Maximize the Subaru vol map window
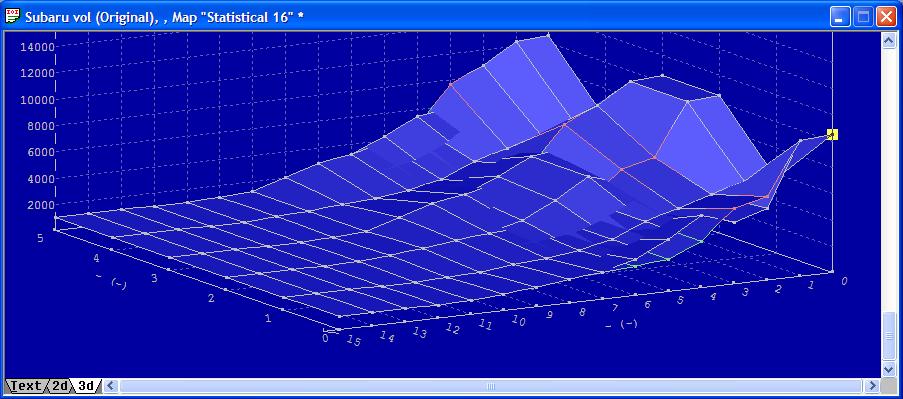Image resolution: width=903 pixels, height=399 pixels. click(x=863, y=17)
